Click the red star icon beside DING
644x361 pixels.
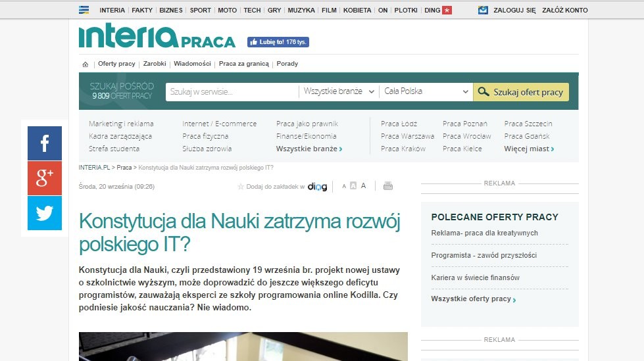coord(447,10)
